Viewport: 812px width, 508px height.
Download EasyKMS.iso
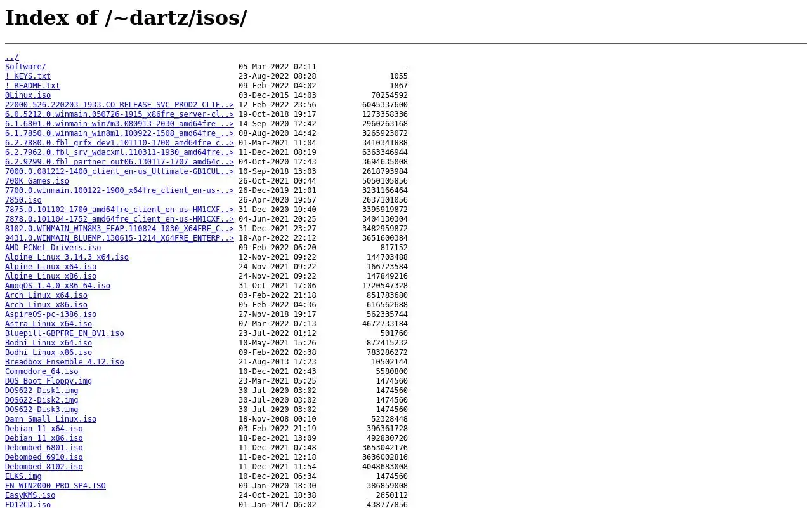pos(30,495)
